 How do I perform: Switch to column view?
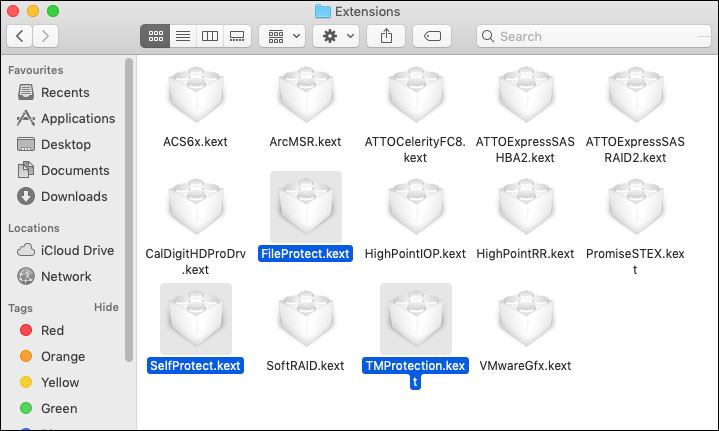click(210, 36)
